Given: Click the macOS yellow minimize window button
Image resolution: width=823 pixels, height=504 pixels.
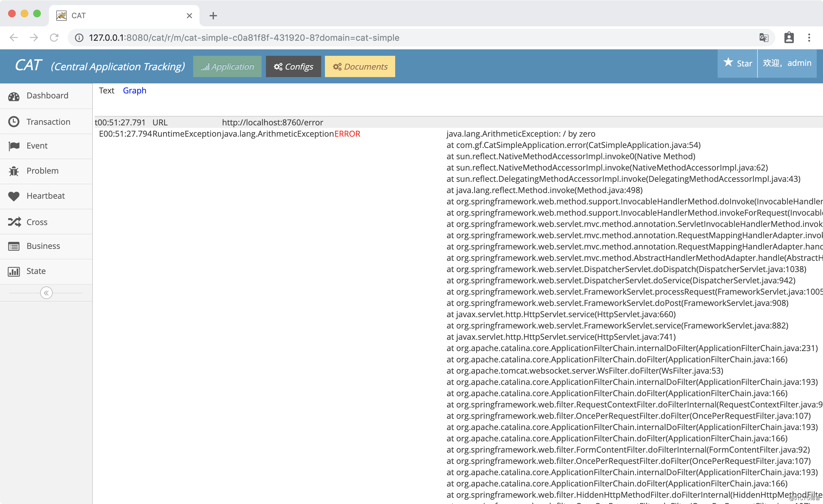Looking at the screenshot, I should (x=24, y=13).
